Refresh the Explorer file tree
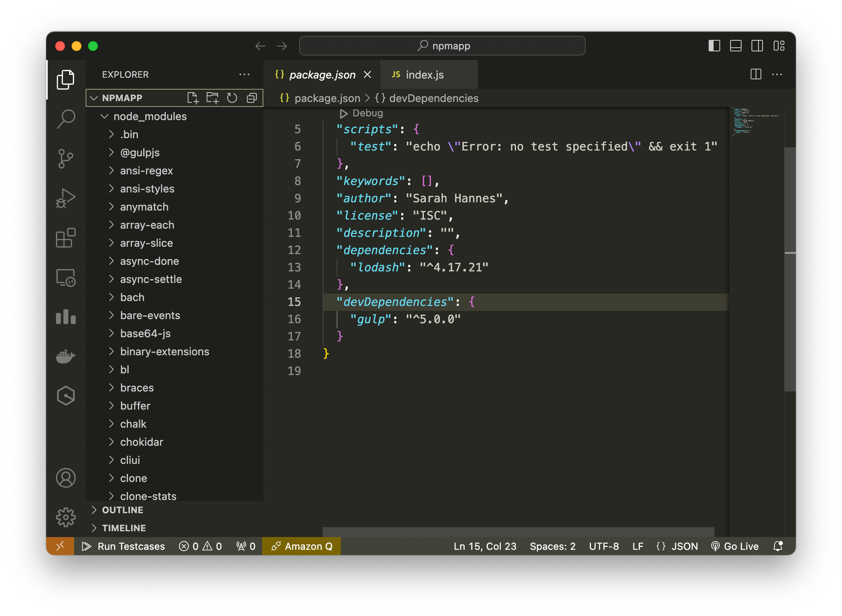This screenshot has height=616, width=842. pos(232,98)
